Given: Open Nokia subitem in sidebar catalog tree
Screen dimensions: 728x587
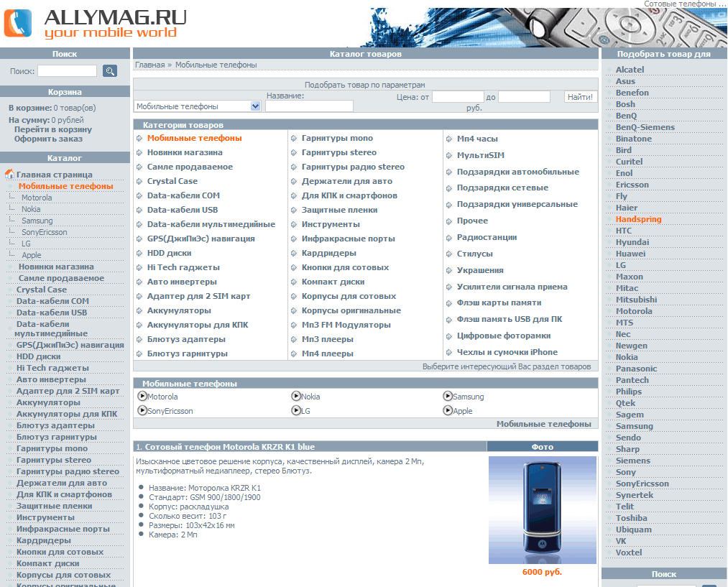Looking at the screenshot, I should pyautogui.click(x=31, y=209).
